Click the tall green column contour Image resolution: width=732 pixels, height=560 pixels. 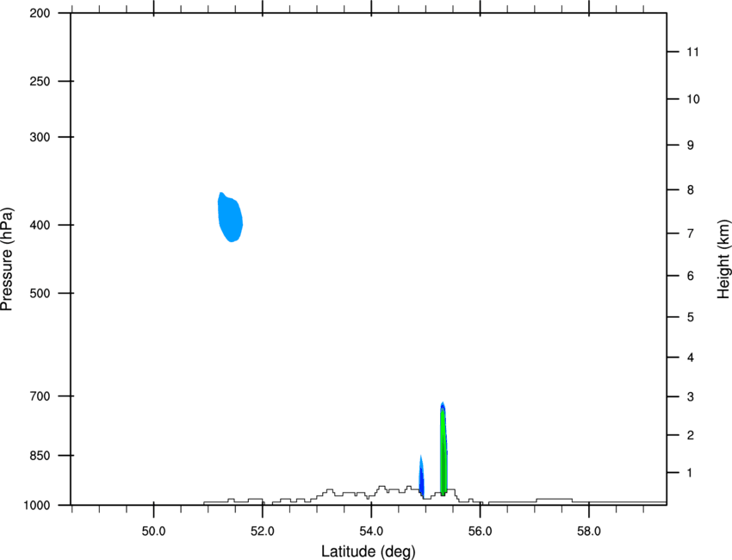coord(443,451)
